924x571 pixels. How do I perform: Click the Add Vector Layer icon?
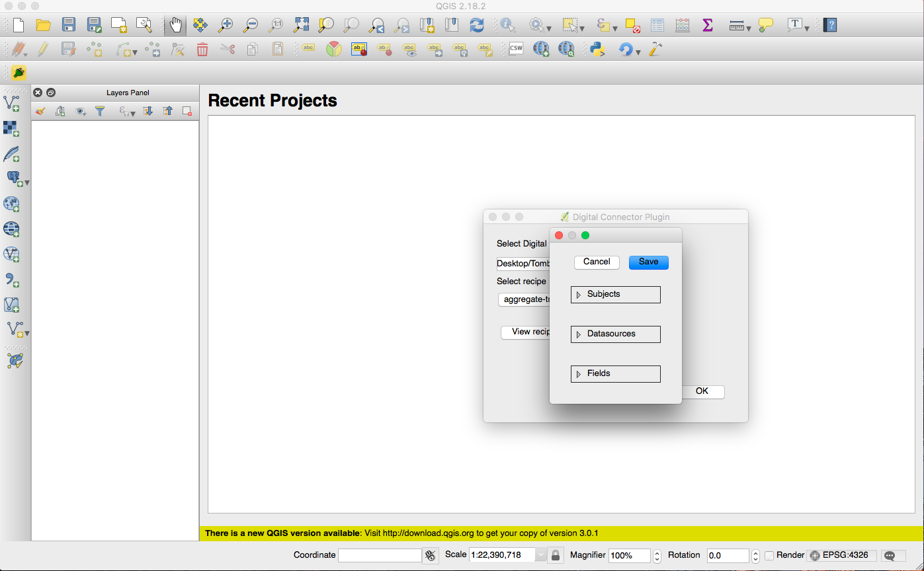click(x=12, y=102)
